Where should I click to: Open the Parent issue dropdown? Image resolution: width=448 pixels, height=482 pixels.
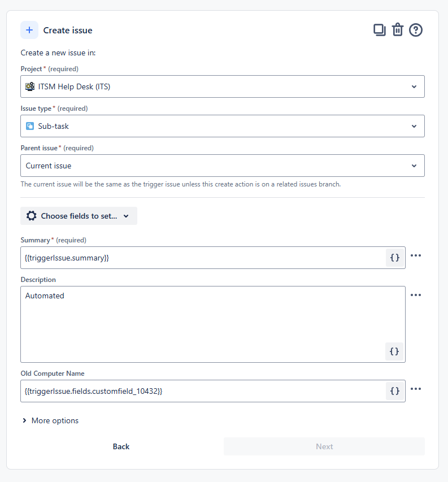coord(222,166)
